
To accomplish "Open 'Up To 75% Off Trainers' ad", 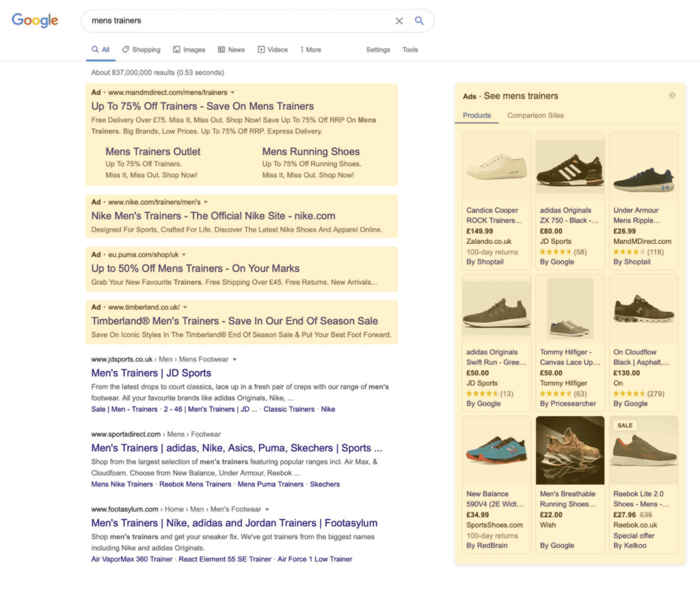I will pos(202,106).
